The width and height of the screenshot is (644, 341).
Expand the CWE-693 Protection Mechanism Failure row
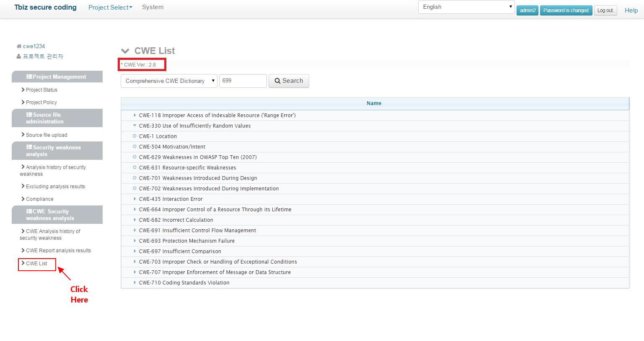point(134,241)
